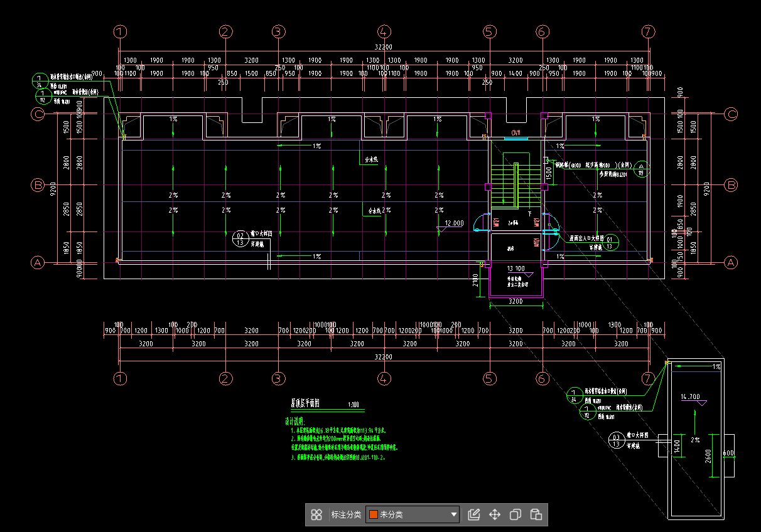The height and width of the screenshot is (532, 761).
Task: Click the edit annotation pencil icon
Action: click(x=474, y=515)
